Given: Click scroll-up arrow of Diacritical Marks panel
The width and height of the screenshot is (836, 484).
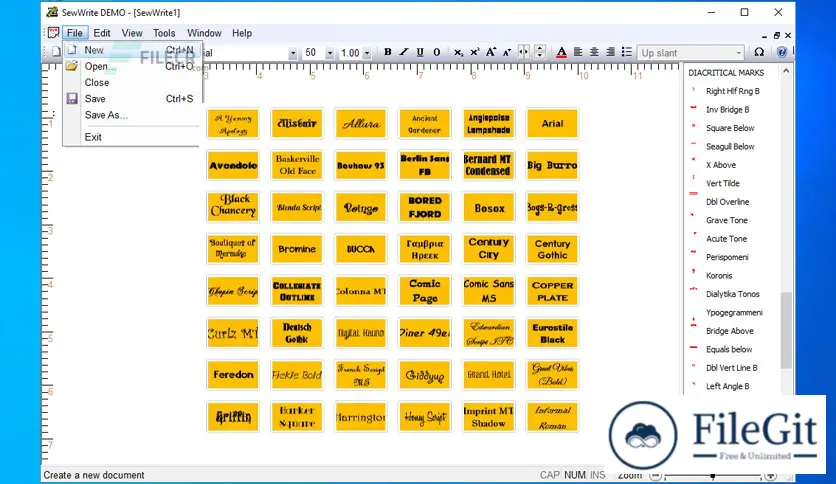Looking at the screenshot, I should pos(786,71).
